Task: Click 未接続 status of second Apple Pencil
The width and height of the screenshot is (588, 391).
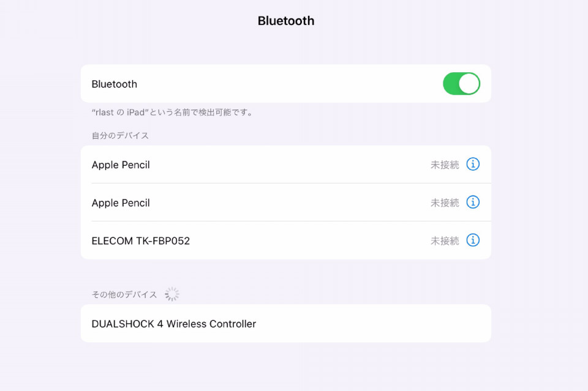Action: coord(445,203)
